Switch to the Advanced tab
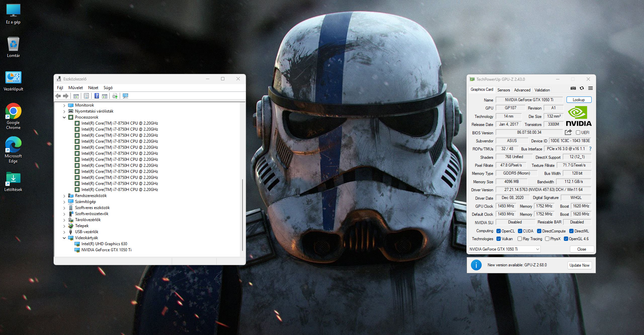The width and height of the screenshot is (644, 335). point(522,90)
